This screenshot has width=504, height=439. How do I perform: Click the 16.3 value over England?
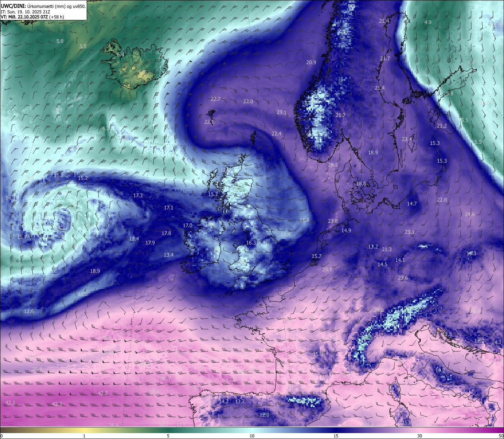[251, 243]
